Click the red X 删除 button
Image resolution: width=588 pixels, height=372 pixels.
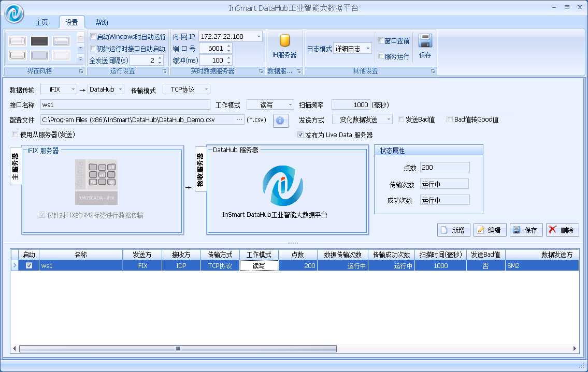pyautogui.click(x=562, y=230)
